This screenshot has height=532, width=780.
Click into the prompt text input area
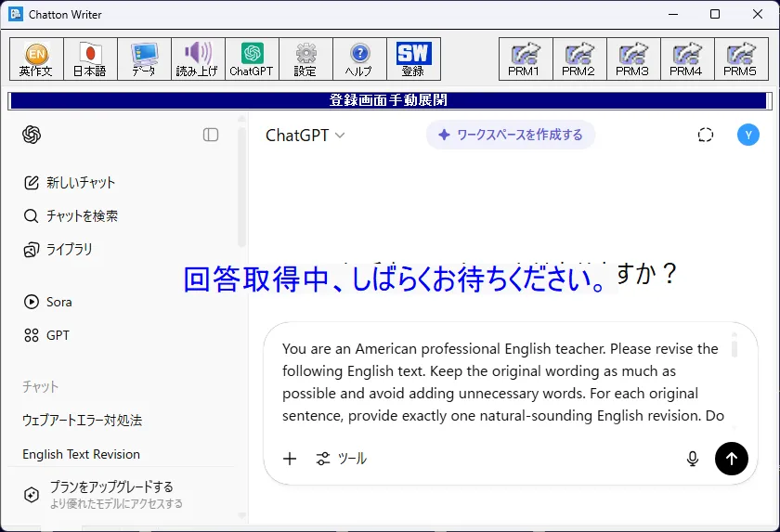(502, 382)
